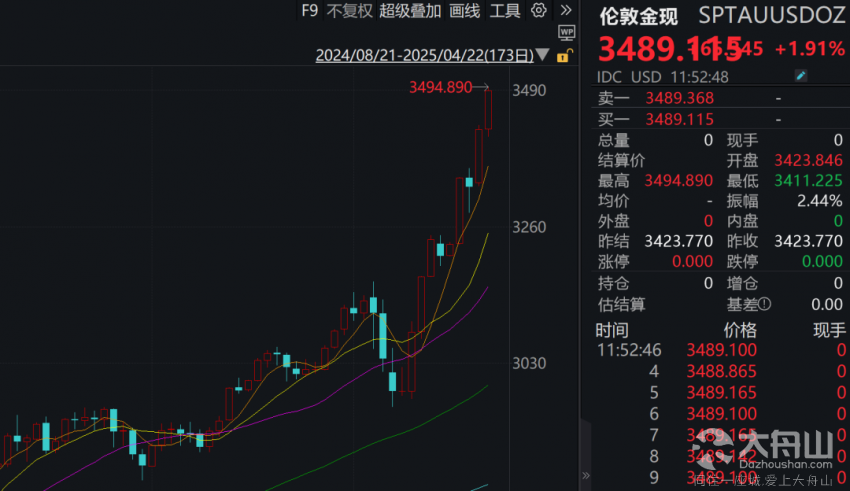Click the blue edit pencil icon

click(800, 76)
